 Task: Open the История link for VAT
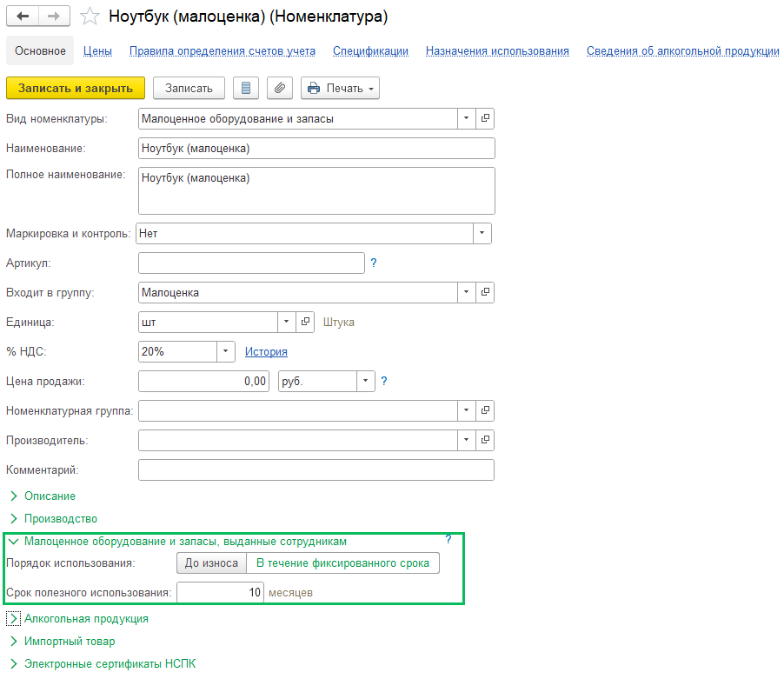click(x=266, y=352)
